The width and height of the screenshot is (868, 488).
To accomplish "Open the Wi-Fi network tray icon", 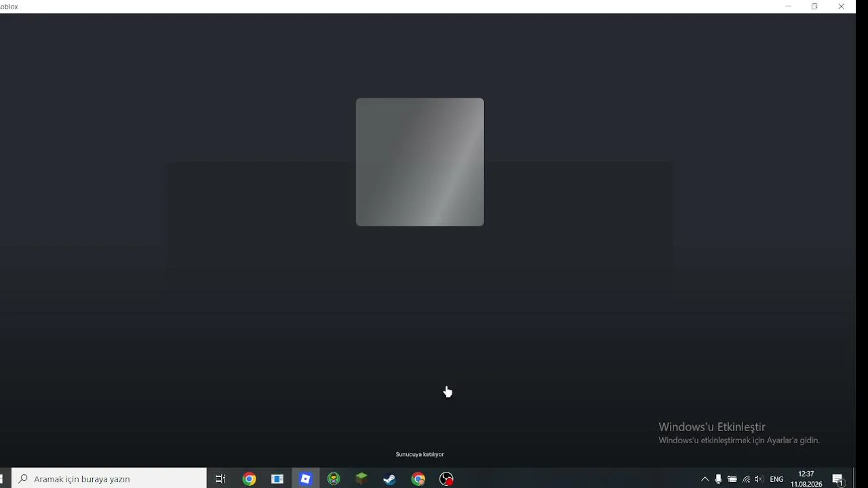I will [x=746, y=479].
